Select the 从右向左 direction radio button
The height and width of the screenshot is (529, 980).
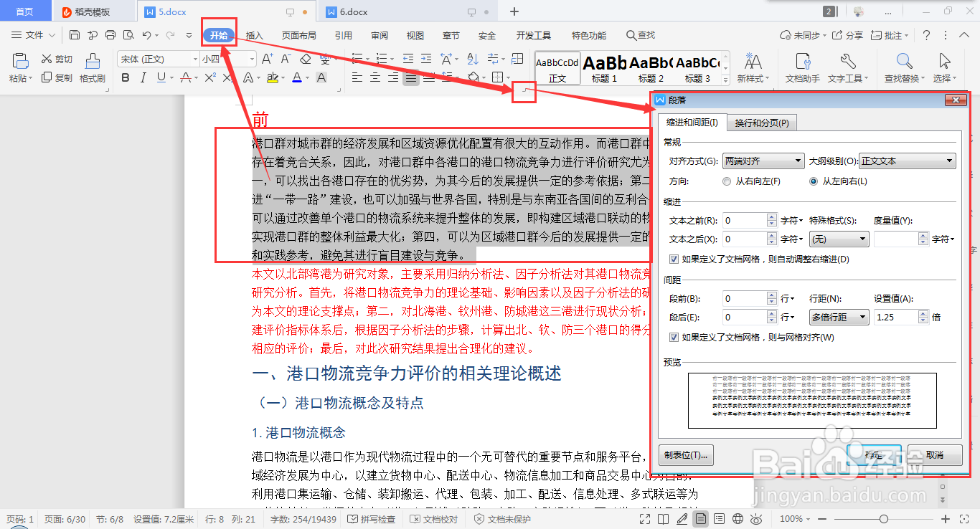coord(725,181)
